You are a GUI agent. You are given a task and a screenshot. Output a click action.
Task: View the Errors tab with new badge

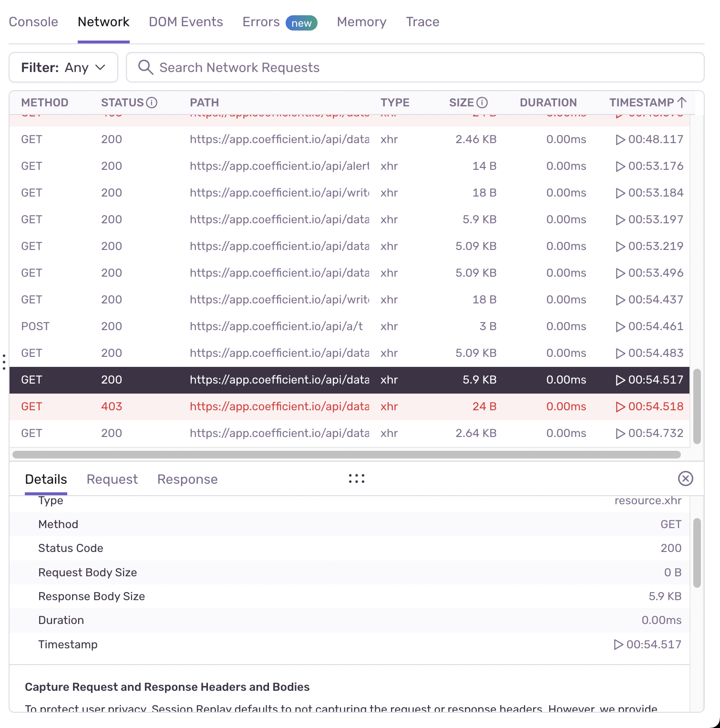point(260,21)
